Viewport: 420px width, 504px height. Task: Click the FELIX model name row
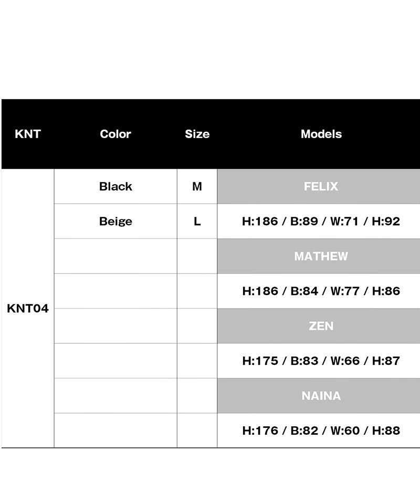[321, 186]
